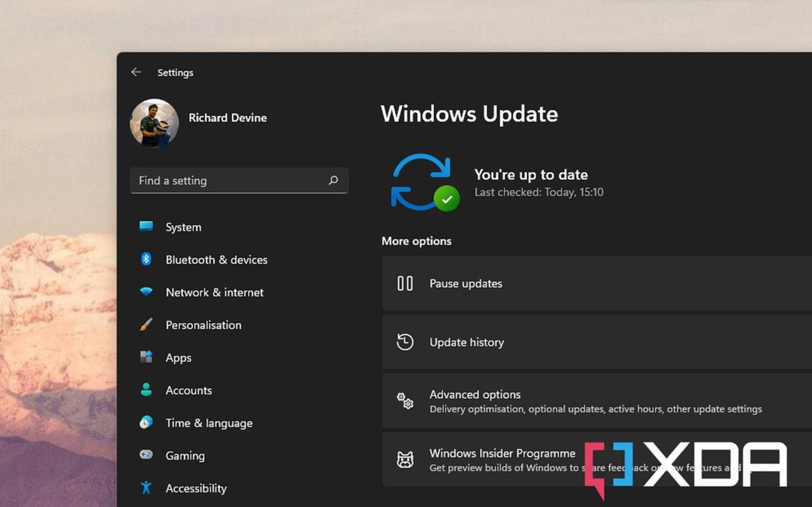Open Windows Insider Programme
Screen dimensions: 812x507
597,459
